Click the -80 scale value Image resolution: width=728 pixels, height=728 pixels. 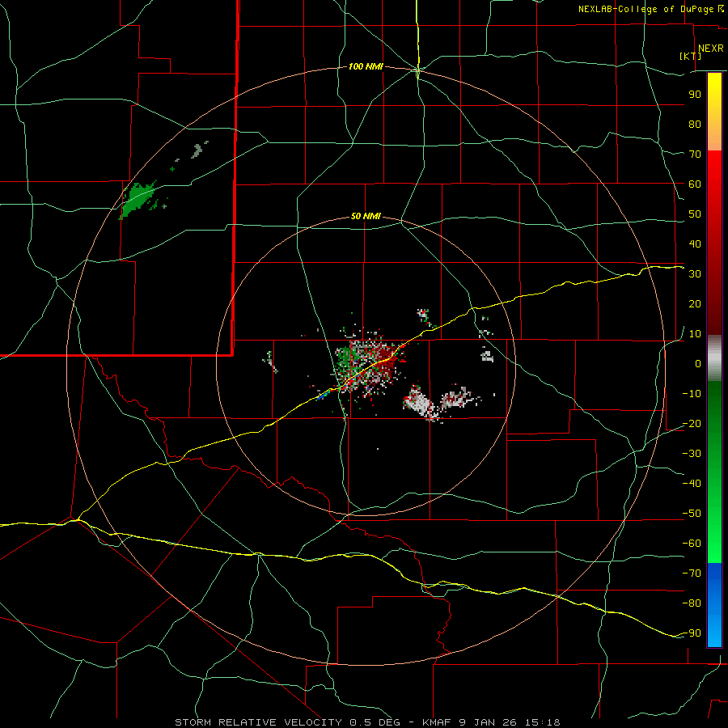point(692,603)
